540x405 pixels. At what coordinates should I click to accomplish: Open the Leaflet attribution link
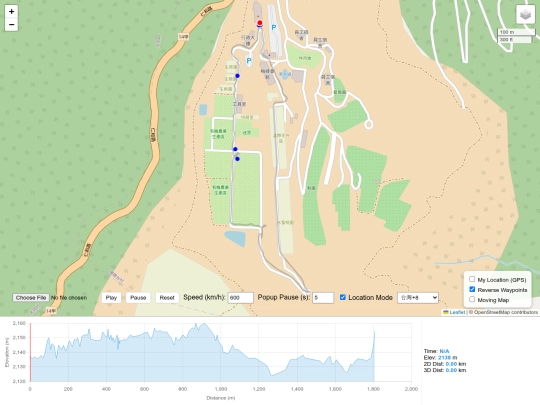click(457, 312)
